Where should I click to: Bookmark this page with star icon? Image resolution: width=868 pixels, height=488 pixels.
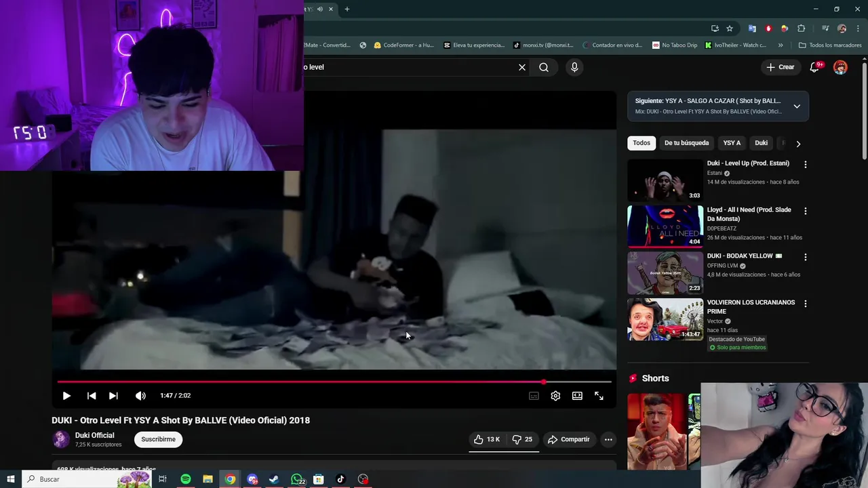tap(730, 28)
